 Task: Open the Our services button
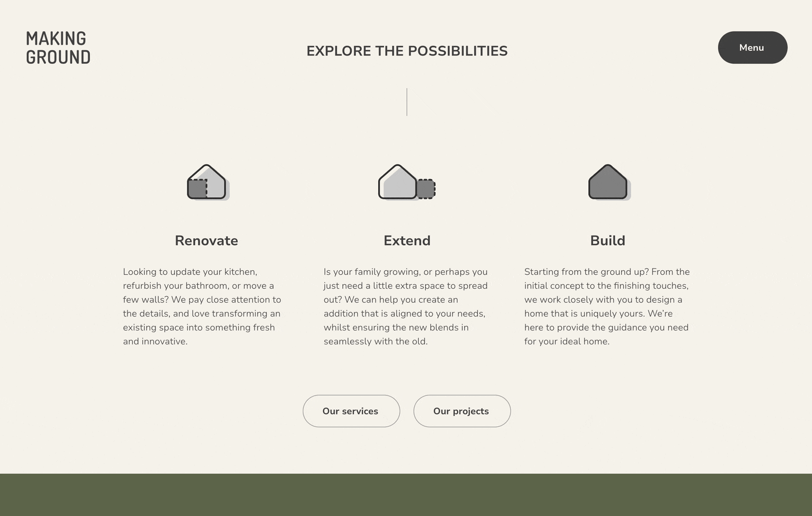point(351,411)
